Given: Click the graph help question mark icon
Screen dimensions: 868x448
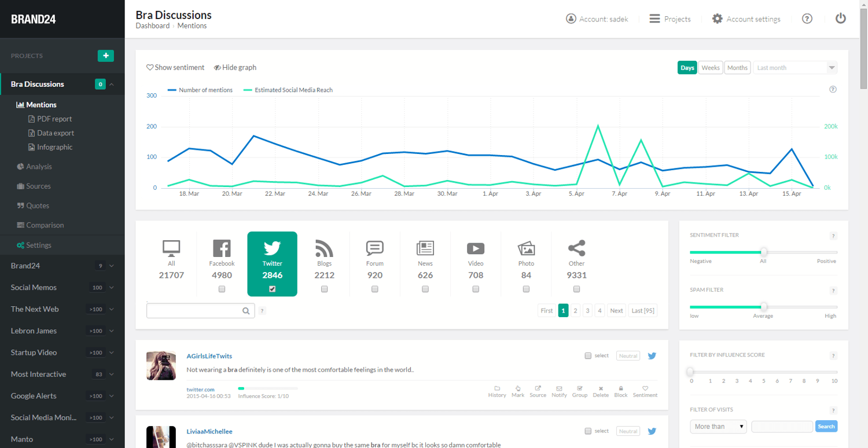Looking at the screenshot, I should (x=833, y=89).
